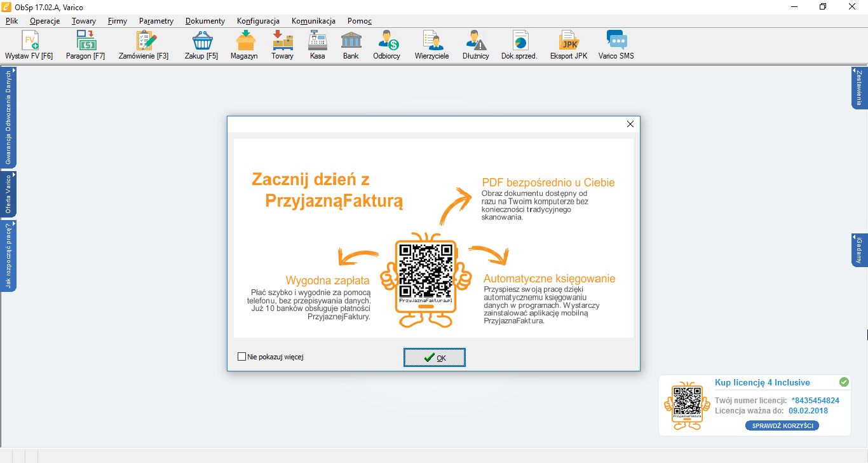Image resolution: width=868 pixels, height=463 pixels.
Task: Open the Pomoc menu
Action: click(x=360, y=21)
